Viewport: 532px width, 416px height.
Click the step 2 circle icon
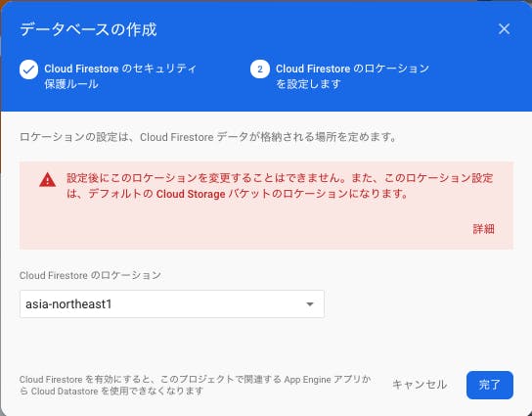[x=260, y=69]
